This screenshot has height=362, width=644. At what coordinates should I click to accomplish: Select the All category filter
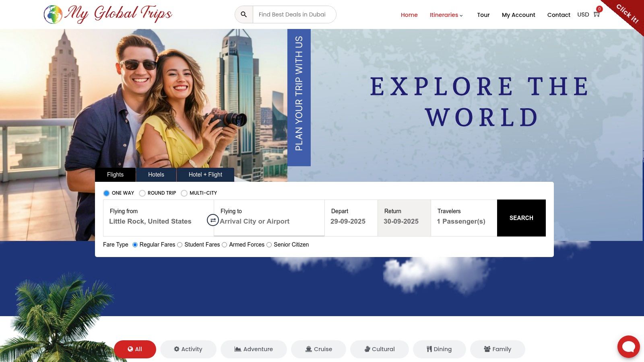[x=135, y=349]
